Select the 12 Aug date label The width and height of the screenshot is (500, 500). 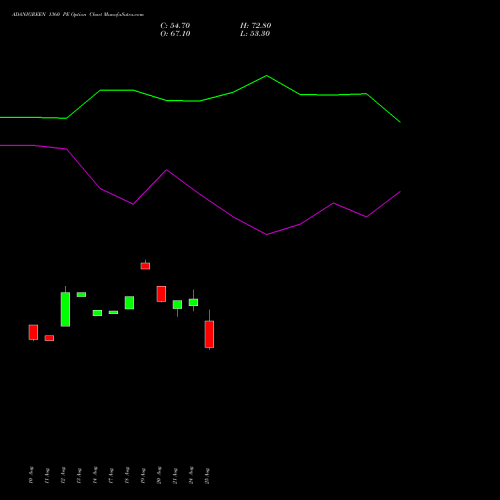[x=63, y=475]
